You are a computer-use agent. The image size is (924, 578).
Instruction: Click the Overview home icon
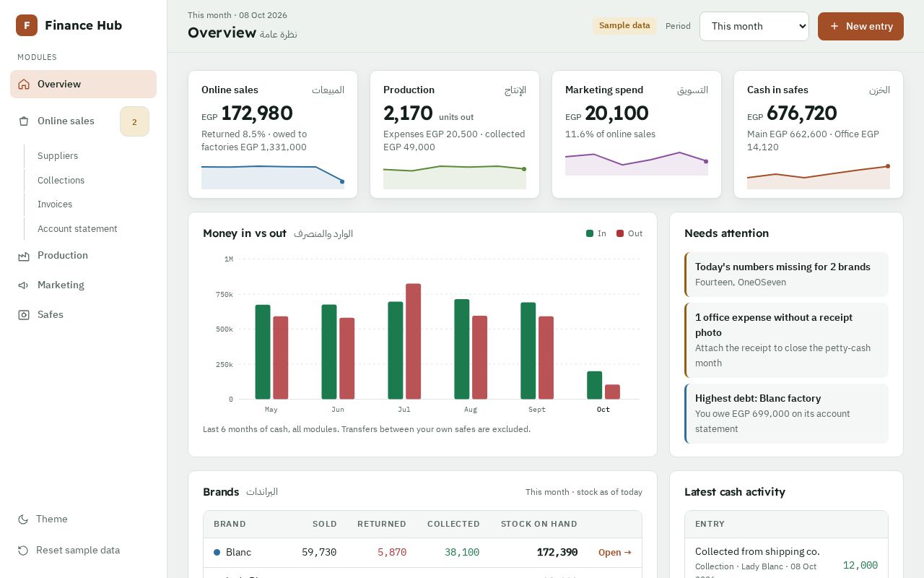tap(24, 84)
